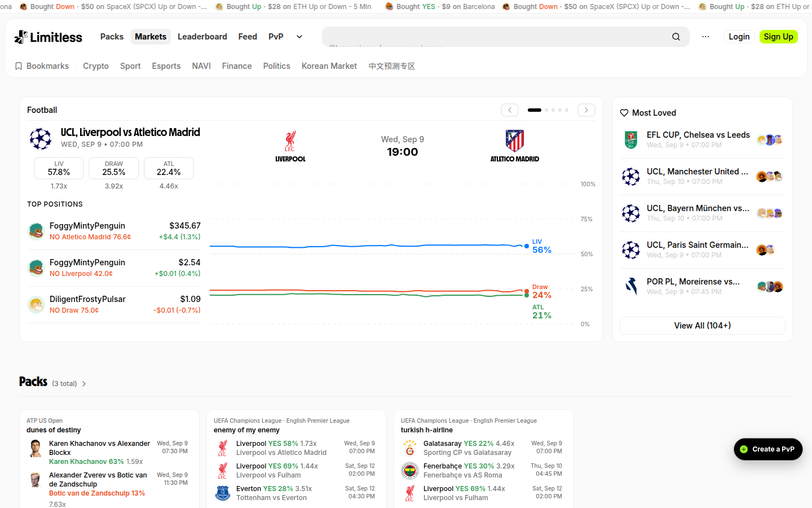Click Alexander Zverev player photo
Image resolution: width=812 pixels, height=508 pixels.
[36, 480]
